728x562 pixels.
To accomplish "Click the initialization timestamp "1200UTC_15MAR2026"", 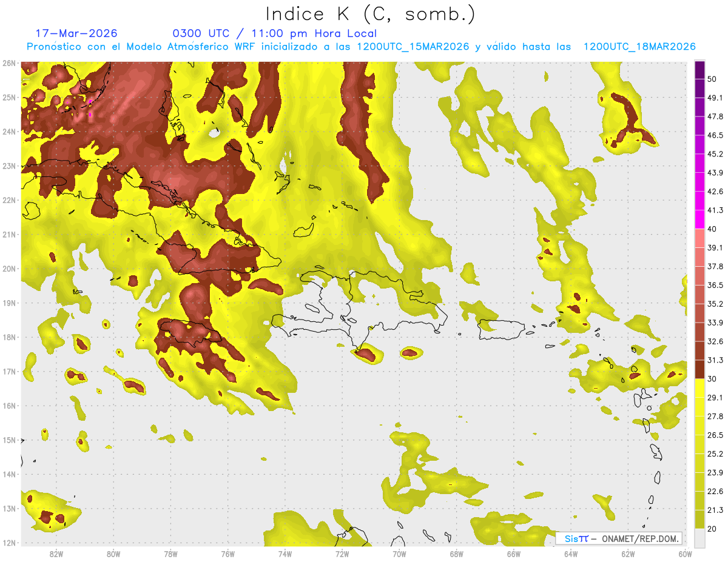I will (413, 47).
